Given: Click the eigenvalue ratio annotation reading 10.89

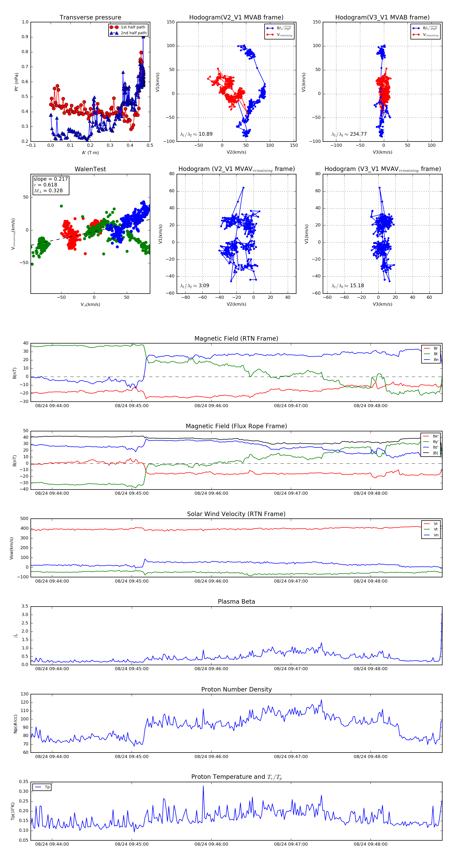Looking at the screenshot, I should tap(196, 134).
